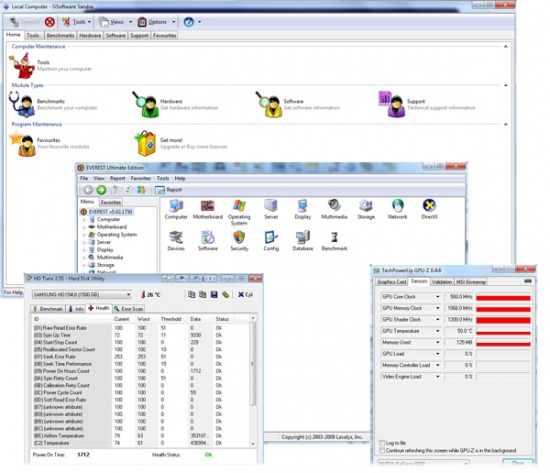
Task: Click the Report button in EVEREST toolbar
Action: click(169, 190)
